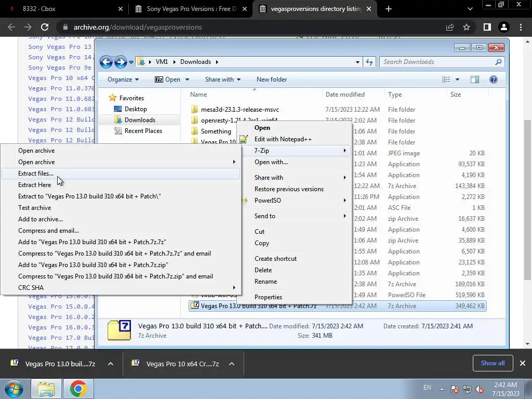Choose Open with... context entry
532x399 pixels.
click(x=295, y=162)
